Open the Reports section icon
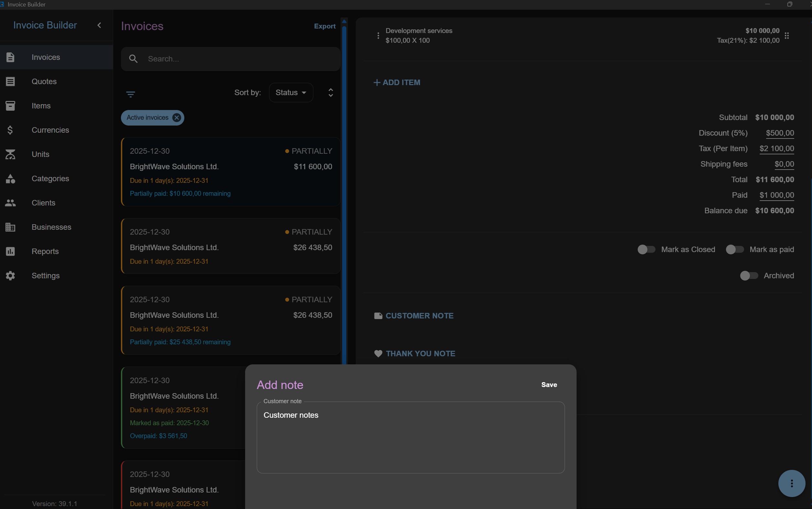Image resolution: width=812 pixels, height=509 pixels. (10, 251)
